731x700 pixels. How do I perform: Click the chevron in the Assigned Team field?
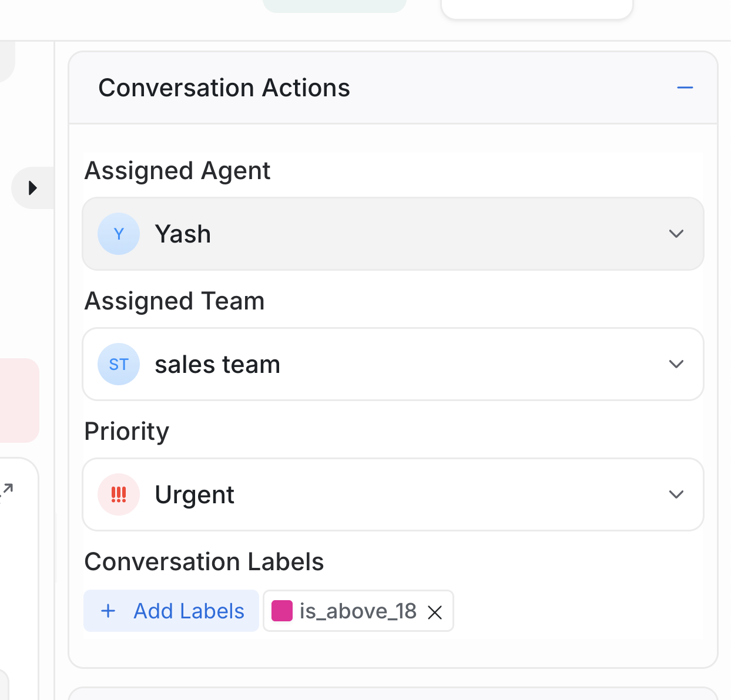click(x=676, y=364)
